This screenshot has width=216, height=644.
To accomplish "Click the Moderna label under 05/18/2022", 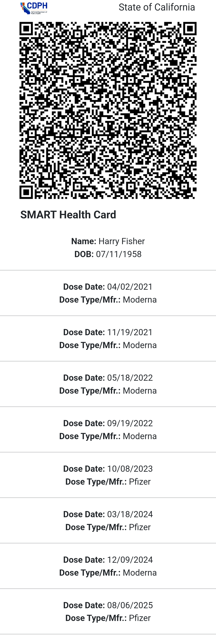I will click(x=140, y=391).
